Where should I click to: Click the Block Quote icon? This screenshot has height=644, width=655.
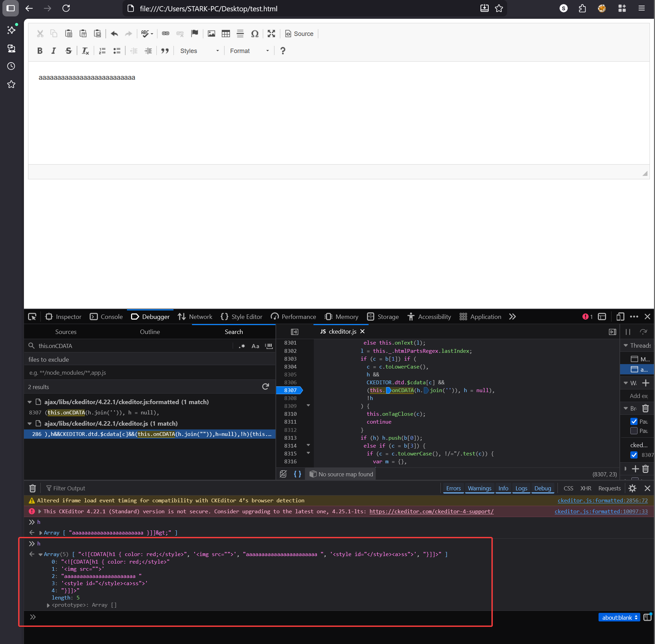pyautogui.click(x=165, y=51)
